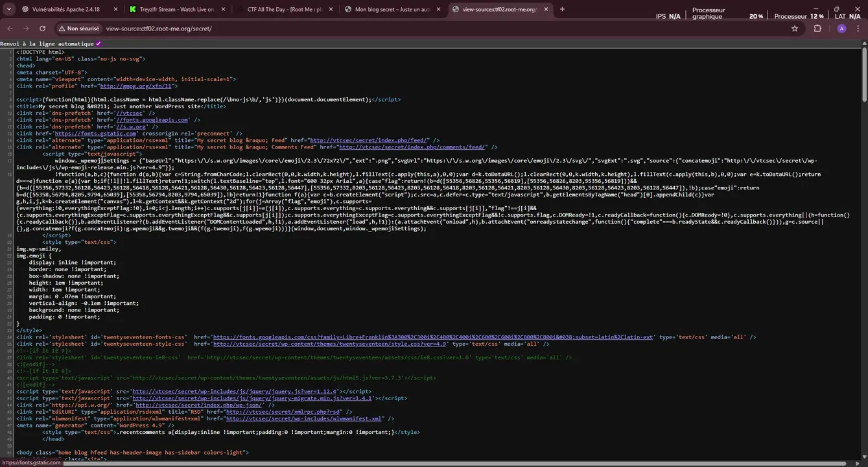868x467 pixels.
Task: Open the vtcsec/secret/index.php/feed/ link
Action: [369, 140]
